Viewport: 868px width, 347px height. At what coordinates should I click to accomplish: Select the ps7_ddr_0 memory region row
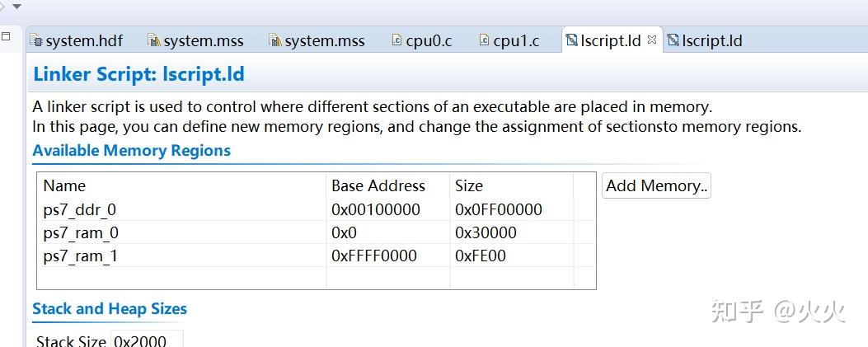[x=316, y=209]
